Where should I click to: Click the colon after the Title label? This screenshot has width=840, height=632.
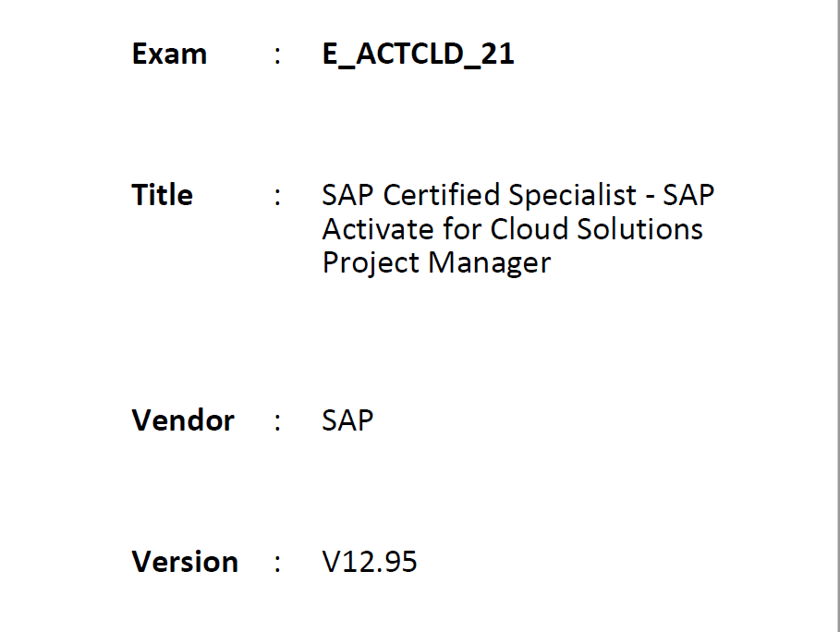click(277, 197)
